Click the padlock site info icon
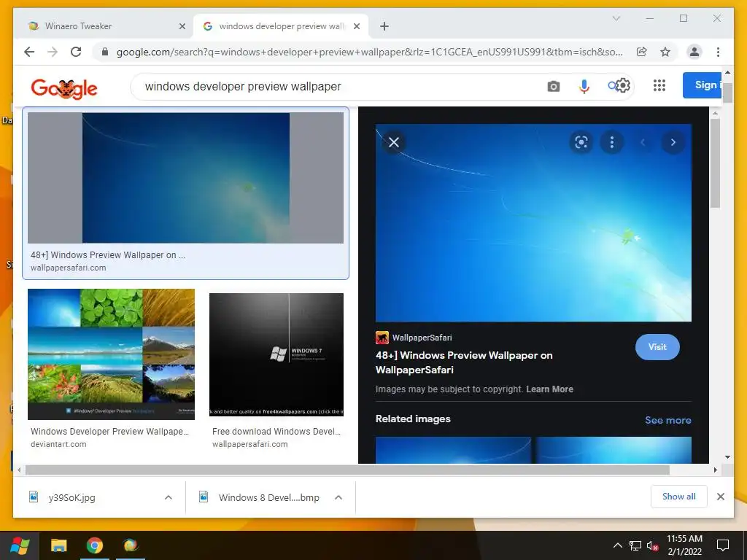The height and width of the screenshot is (560, 747). click(105, 52)
